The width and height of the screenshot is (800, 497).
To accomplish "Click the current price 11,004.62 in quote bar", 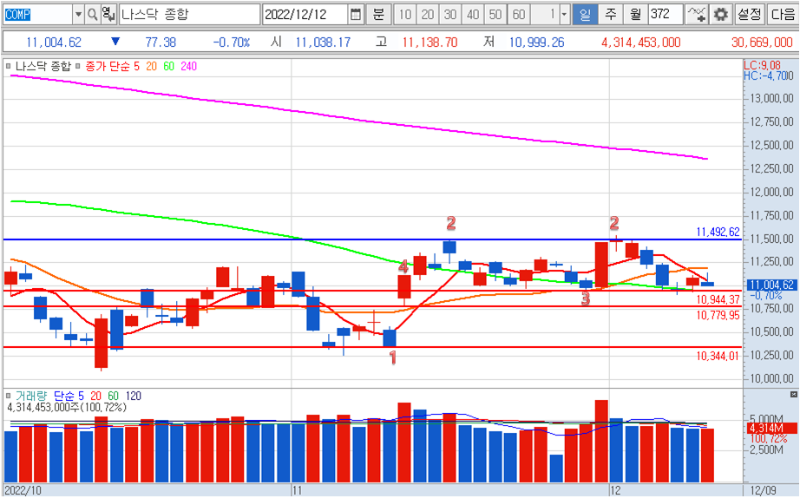I will point(54,42).
